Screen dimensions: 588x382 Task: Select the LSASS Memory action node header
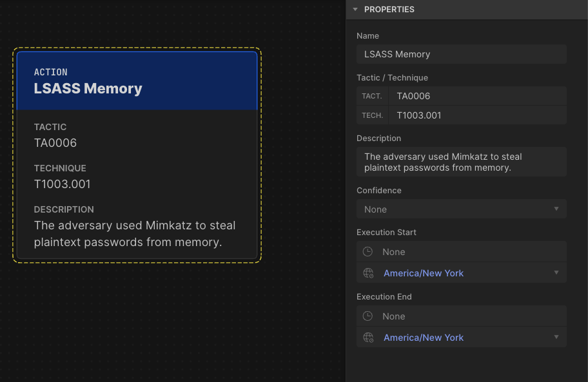137,81
